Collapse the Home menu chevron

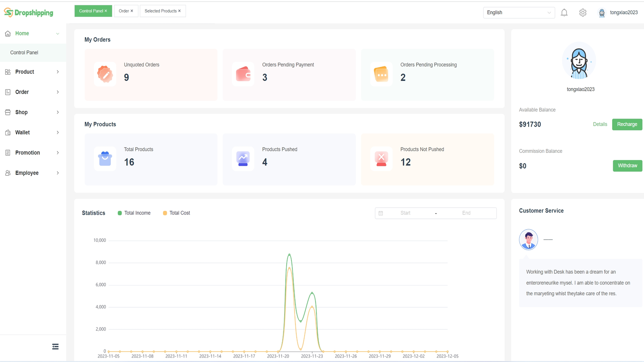[57, 33]
